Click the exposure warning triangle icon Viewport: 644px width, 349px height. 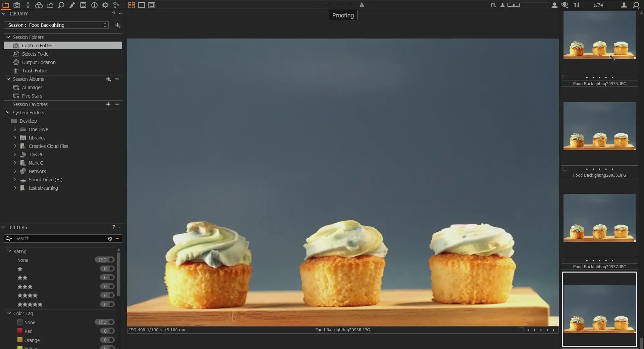tap(362, 5)
